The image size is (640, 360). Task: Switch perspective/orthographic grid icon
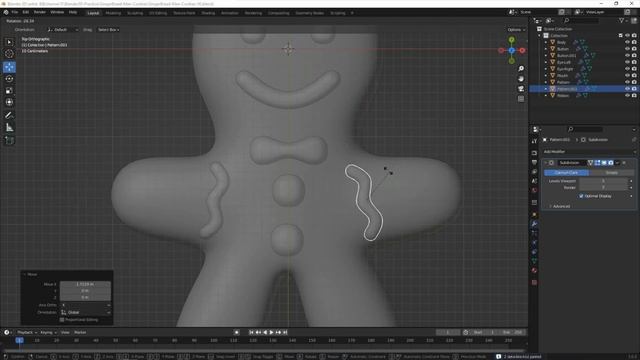521,99
